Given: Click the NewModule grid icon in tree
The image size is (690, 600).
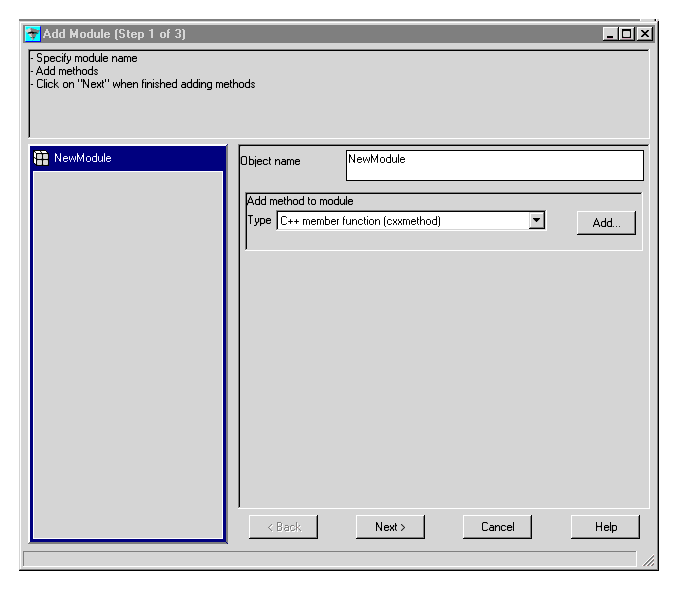Looking at the screenshot, I should pos(42,158).
